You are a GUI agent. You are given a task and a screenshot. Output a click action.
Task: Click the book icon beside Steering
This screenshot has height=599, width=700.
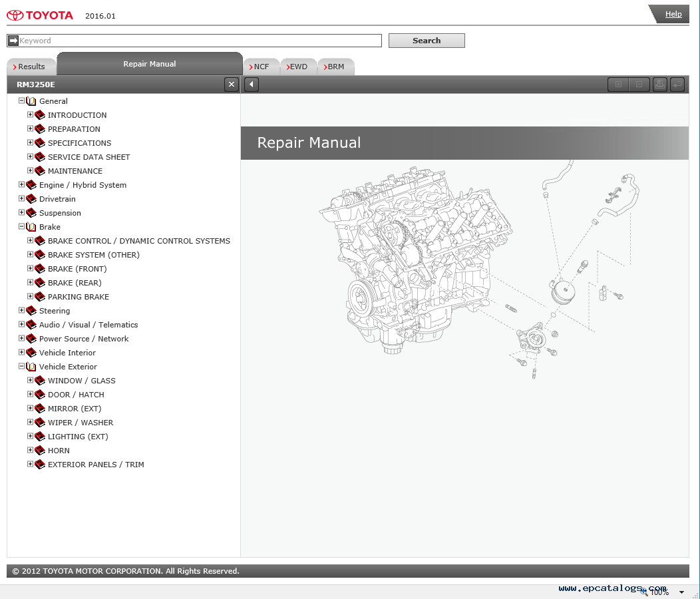click(31, 311)
